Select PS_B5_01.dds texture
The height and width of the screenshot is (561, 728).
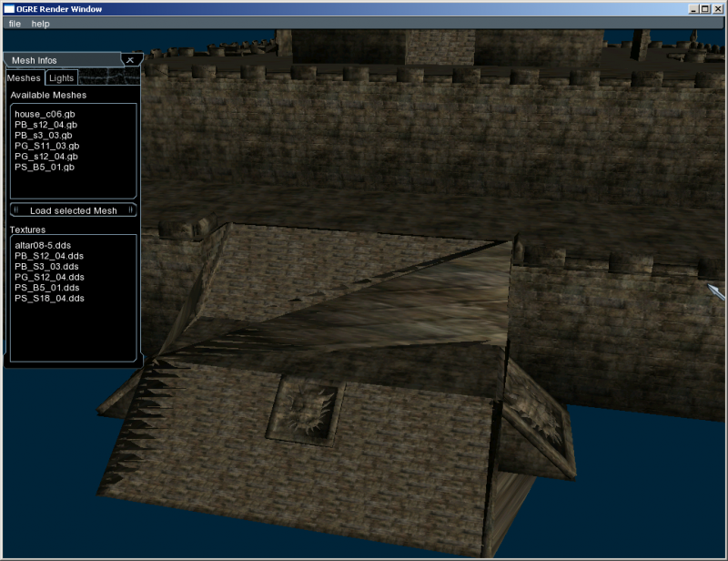[x=47, y=288]
